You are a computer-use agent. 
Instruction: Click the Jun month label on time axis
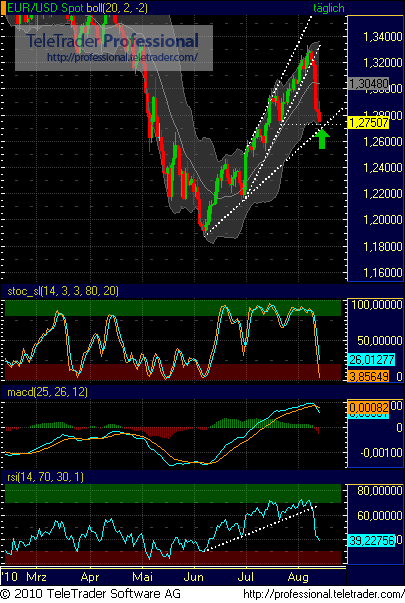coord(193,577)
